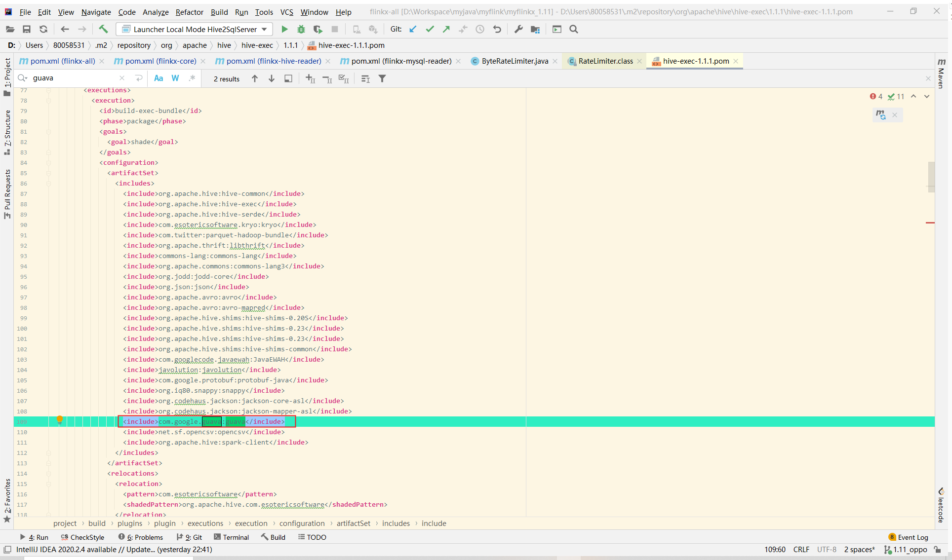952x560 pixels.
Task: Open the Analyze menu
Action: [x=156, y=12]
